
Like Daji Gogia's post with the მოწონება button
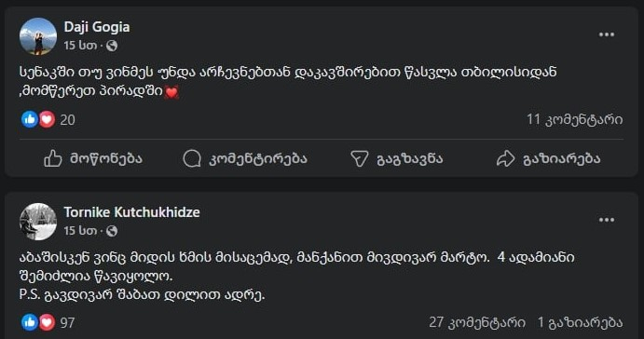(93, 158)
